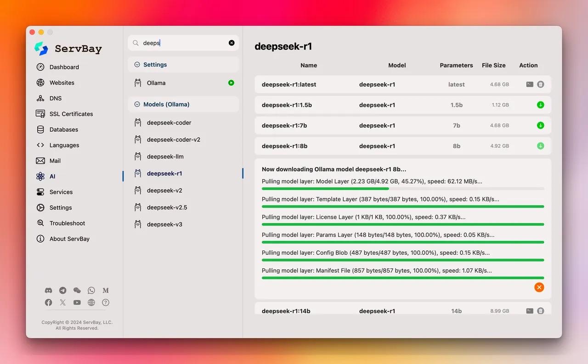The image size is (588, 364).
Task: Open terminal for deepseek-r1:14b
Action: point(530,311)
